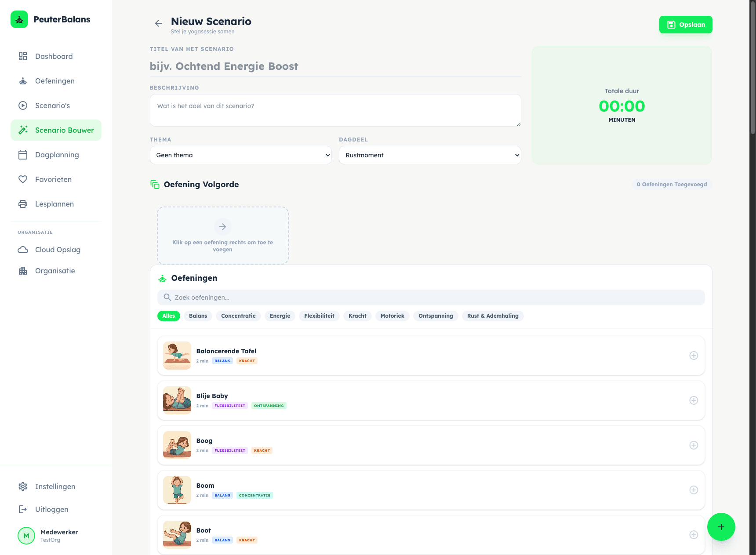Click the Uitloggen logout icon
Viewport: 756px width, 555px height.
[23, 509]
